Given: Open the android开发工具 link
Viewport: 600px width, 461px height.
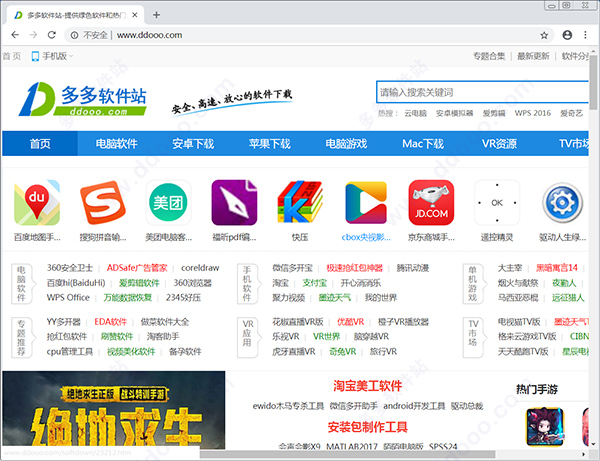Looking at the screenshot, I should pos(414,406).
